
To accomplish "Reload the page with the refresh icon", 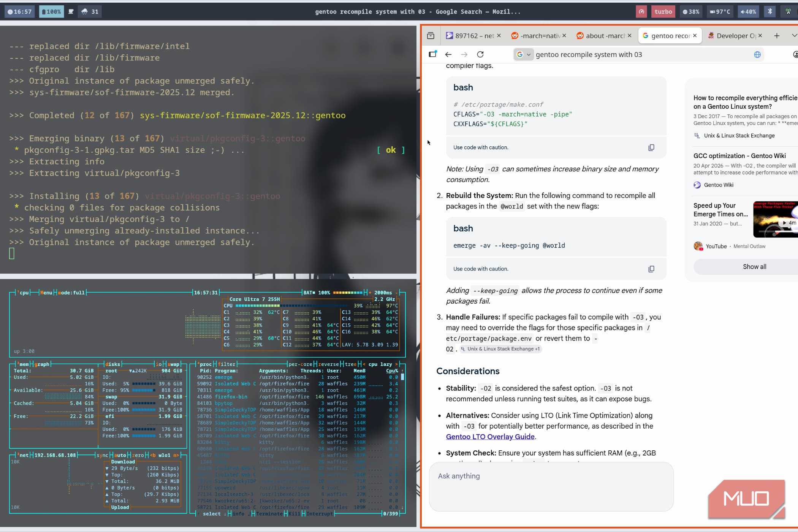I will 480,54.
